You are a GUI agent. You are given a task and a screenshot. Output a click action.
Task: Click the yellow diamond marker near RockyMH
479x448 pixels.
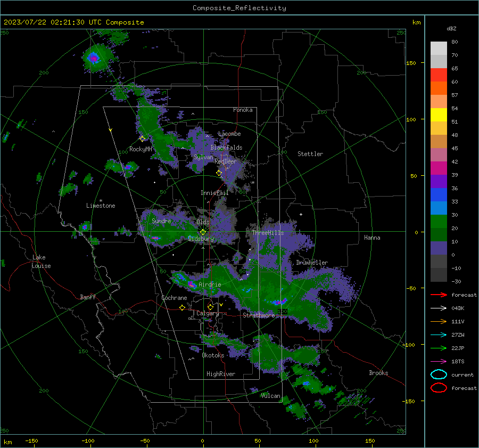coord(142,139)
